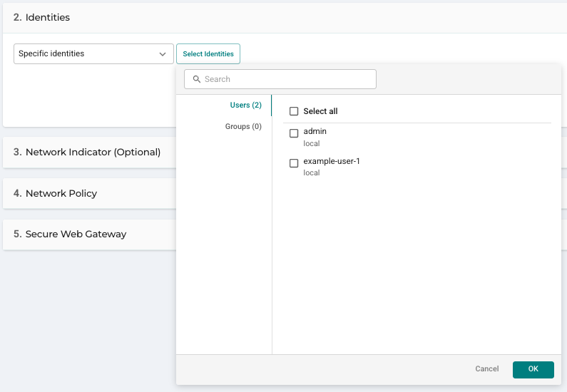This screenshot has height=392, width=567.
Task: Confirm selection with OK button
Action: 533,369
